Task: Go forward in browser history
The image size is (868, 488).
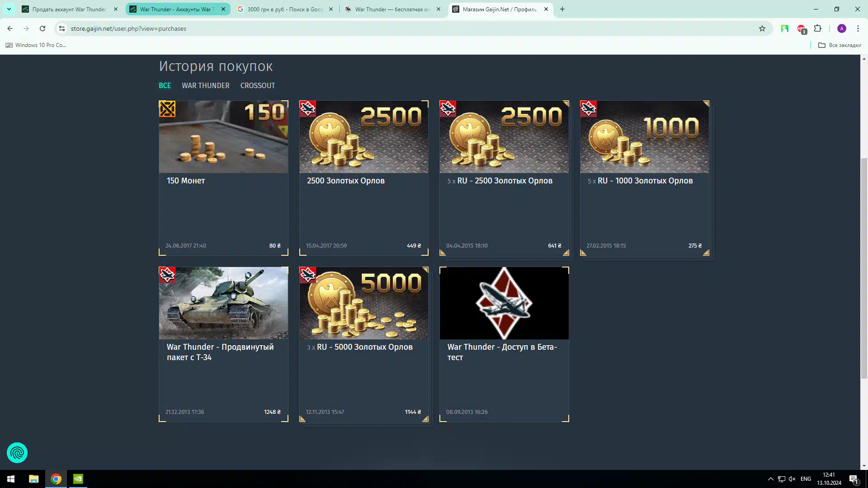Action: point(26,28)
